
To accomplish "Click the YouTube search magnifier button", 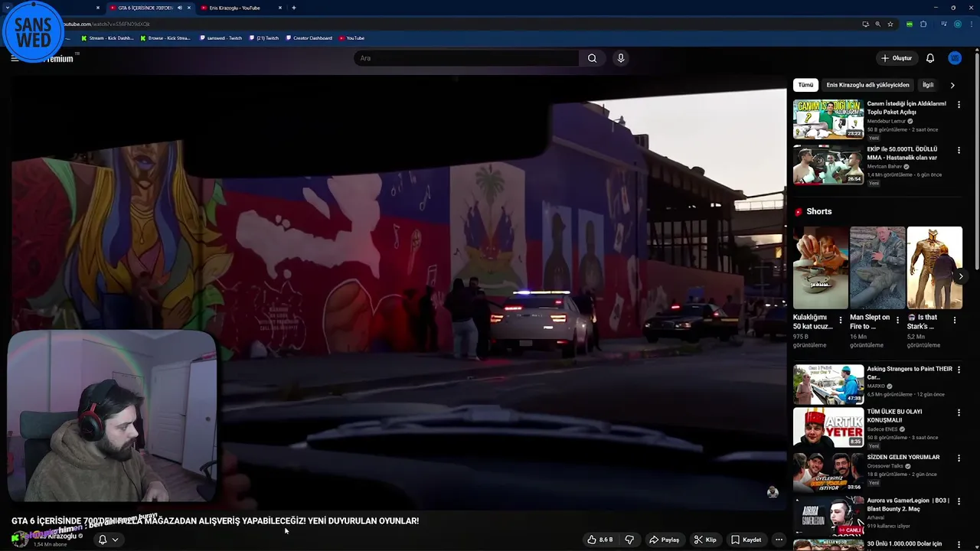I will 592,58.
